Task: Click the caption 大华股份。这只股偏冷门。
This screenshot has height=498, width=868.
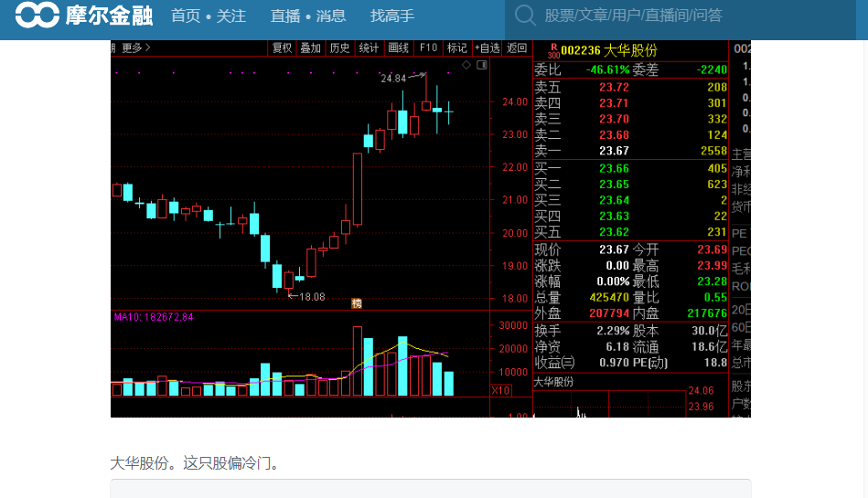Action: [x=197, y=463]
